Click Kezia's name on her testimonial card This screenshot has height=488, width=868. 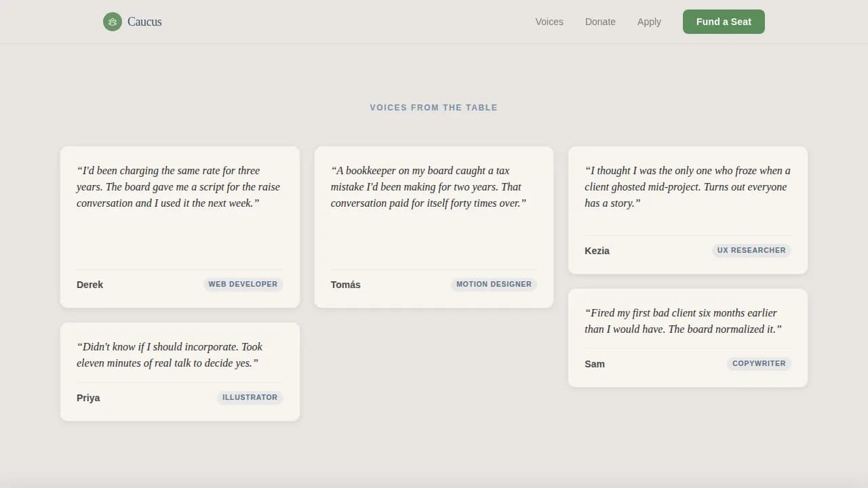point(597,251)
